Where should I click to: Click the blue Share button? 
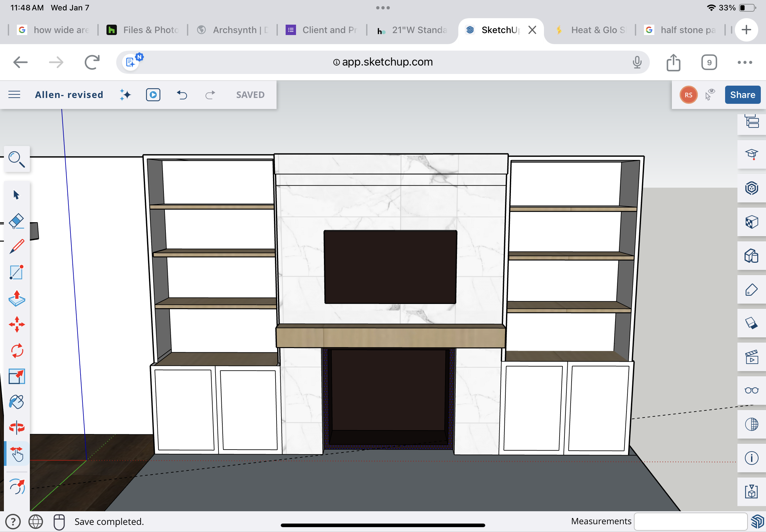742,95
